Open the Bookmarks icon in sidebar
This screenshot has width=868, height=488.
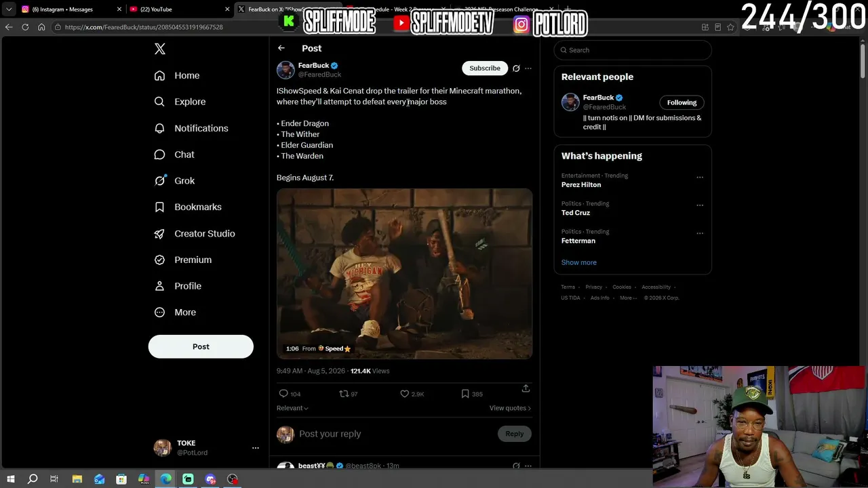pyautogui.click(x=159, y=207)
